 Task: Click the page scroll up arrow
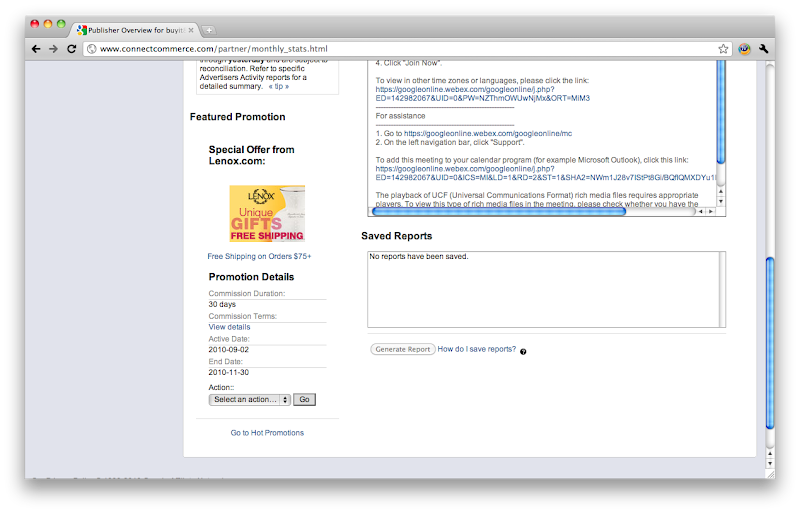(770, 453)
